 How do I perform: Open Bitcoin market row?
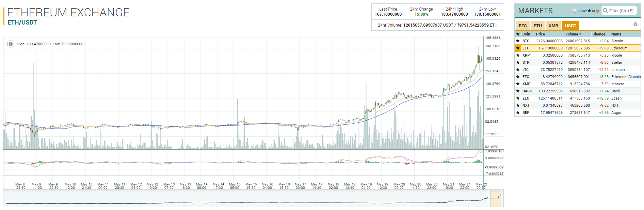[x=578, y=41]
